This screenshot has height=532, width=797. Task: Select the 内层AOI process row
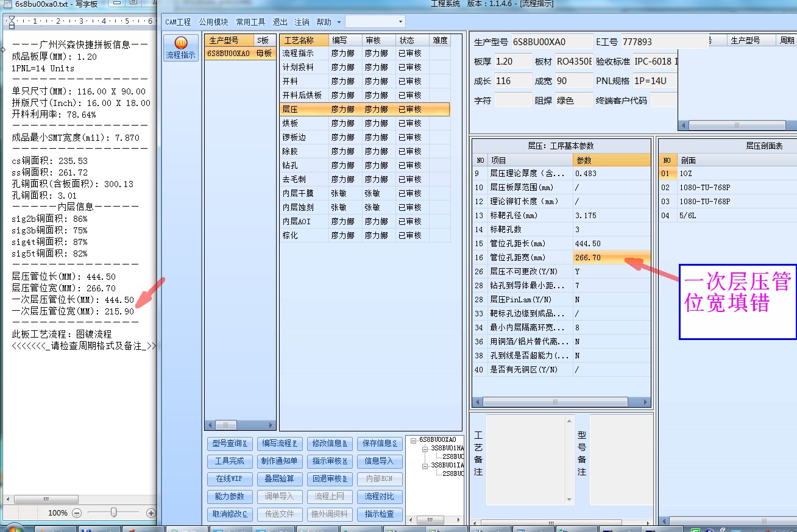point(364,221)
